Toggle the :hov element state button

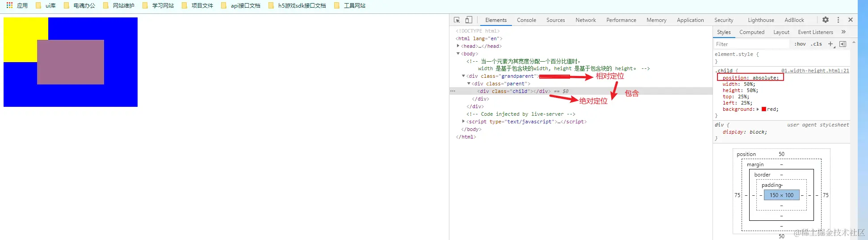pos(800,44)
